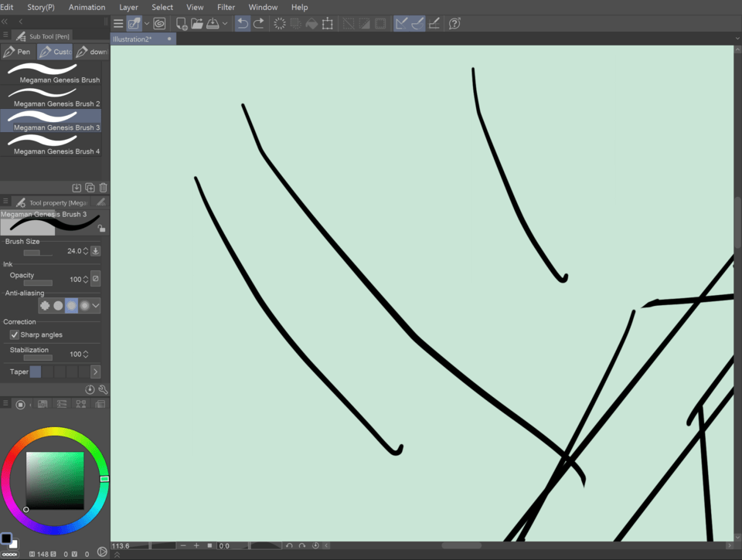
Task: Toggle the lock icon on brush preview
Action: 101,228
